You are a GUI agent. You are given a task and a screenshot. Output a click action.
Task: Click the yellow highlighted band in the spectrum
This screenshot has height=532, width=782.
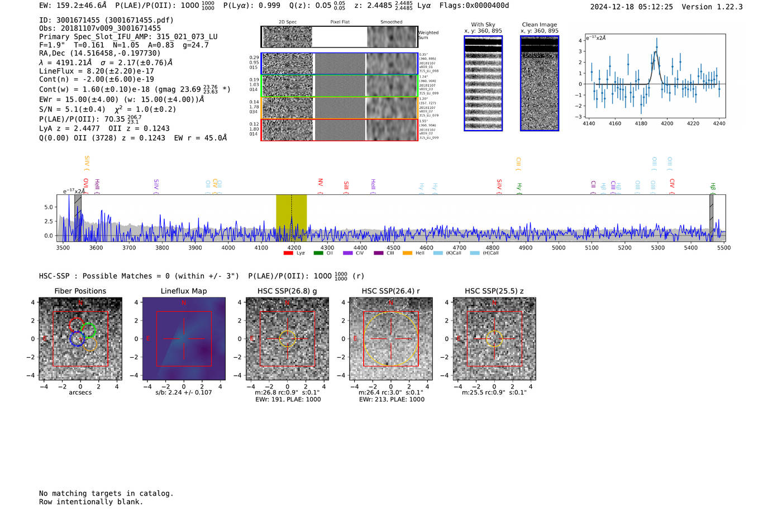[291, 218]
